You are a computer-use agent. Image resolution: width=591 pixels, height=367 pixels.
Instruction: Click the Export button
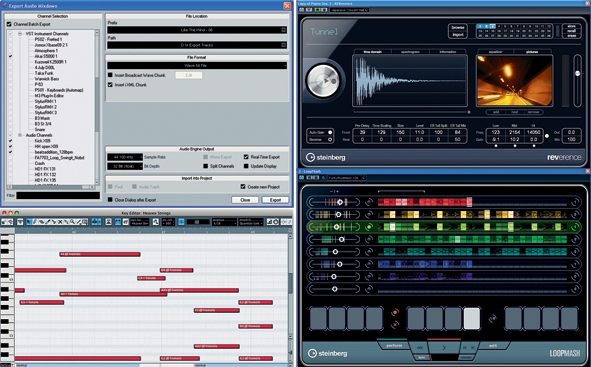(x=275, y=200)
